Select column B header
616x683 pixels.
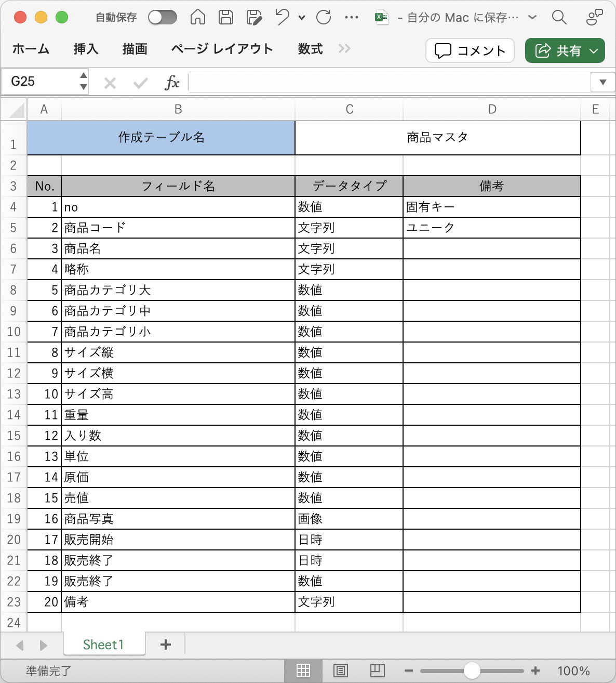coord(178,109)
